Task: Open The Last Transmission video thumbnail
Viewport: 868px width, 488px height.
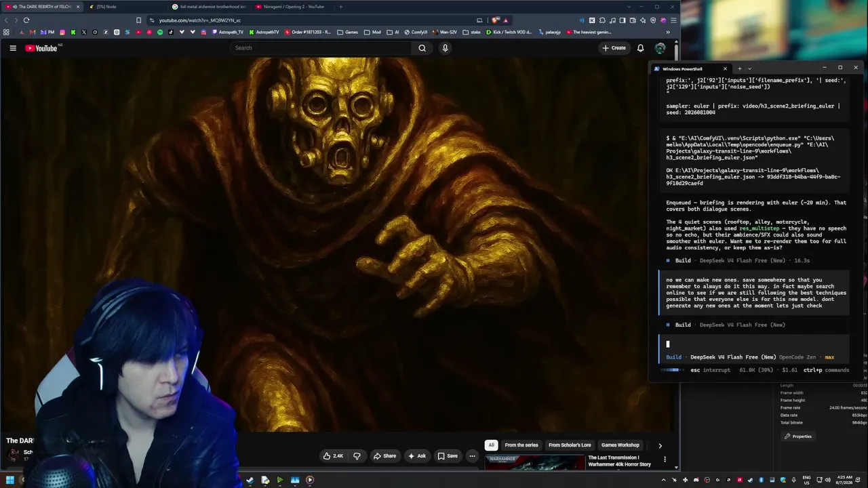Action: pos(534,463)
